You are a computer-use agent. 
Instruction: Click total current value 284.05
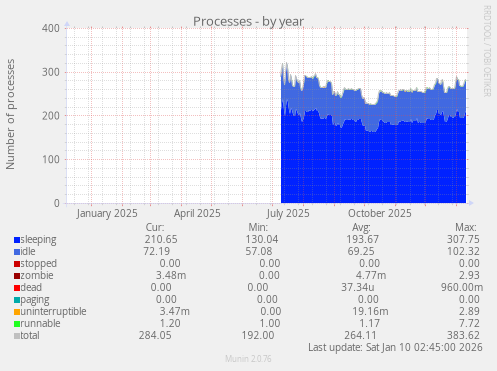click(155, 335)
